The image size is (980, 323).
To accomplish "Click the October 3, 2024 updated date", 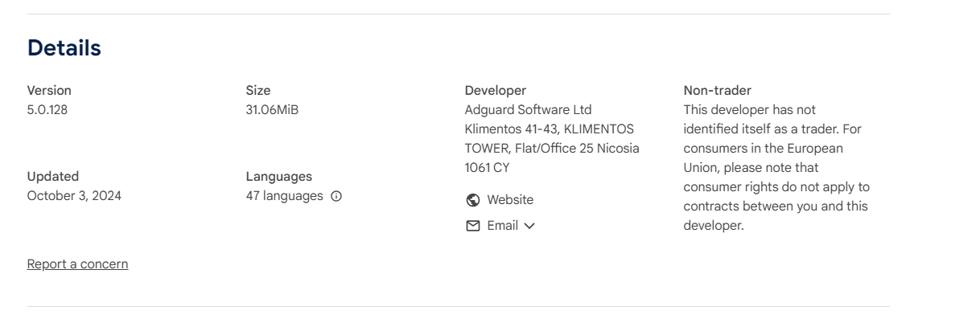I will [74, 196].
